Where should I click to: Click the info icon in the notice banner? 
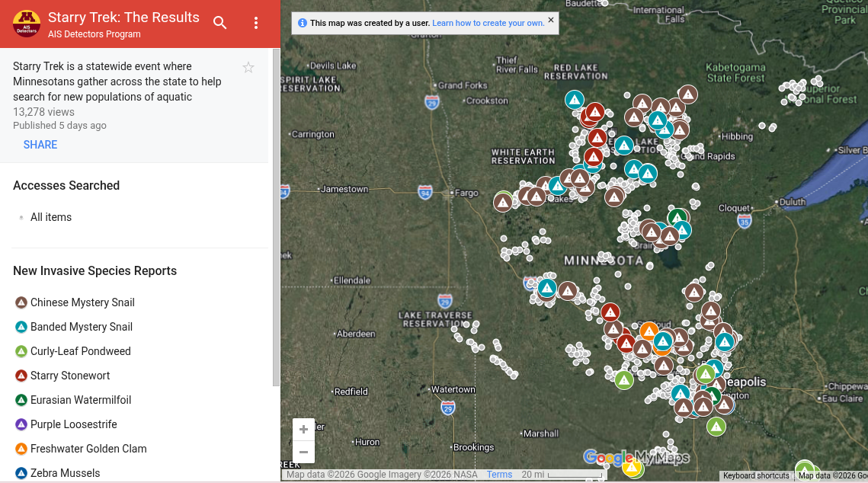pos(303,24)
